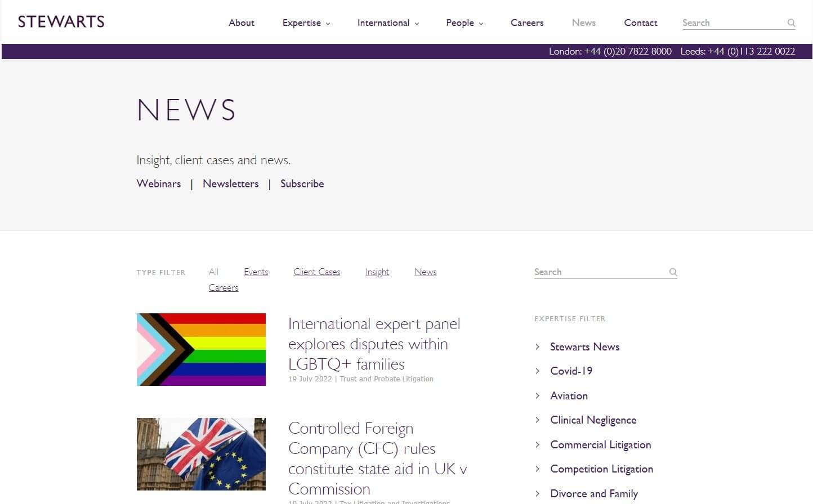Click the chevron beside Clinical Negligence
This screenshot has height=504, width=813.
(x=537, y=420)
